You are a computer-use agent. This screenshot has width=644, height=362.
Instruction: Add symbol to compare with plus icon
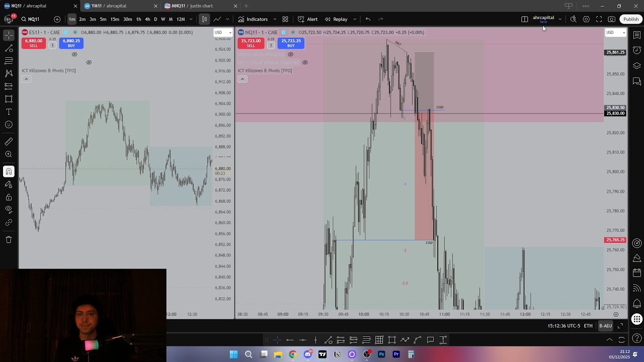click(x=57, y=19)
